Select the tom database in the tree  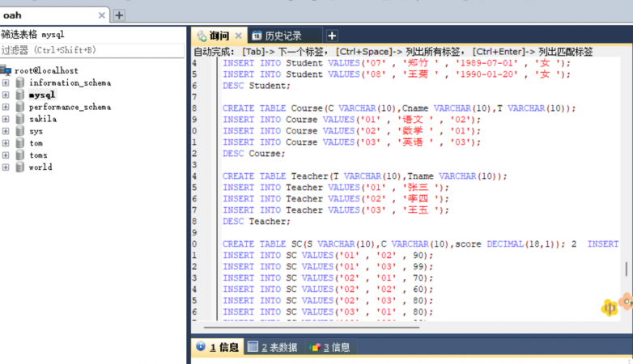36,143
